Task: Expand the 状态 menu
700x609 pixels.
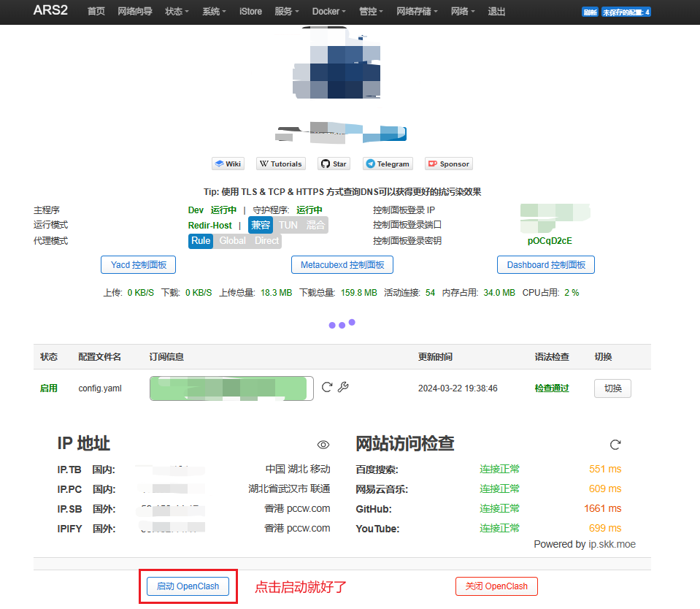Action: (x=177, y=12)
